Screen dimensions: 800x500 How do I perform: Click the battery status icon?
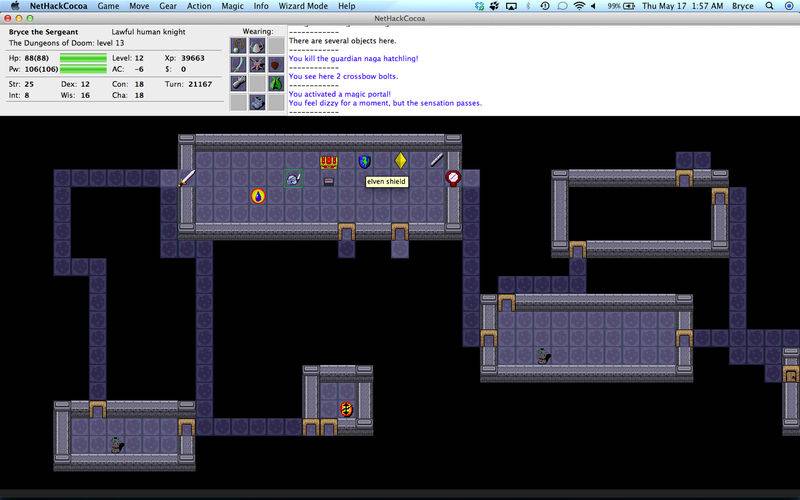629,6
